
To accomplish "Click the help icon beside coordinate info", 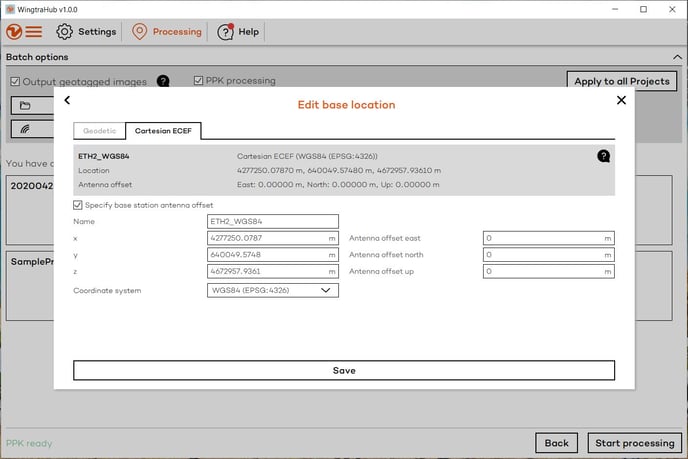I will point(604,156).
